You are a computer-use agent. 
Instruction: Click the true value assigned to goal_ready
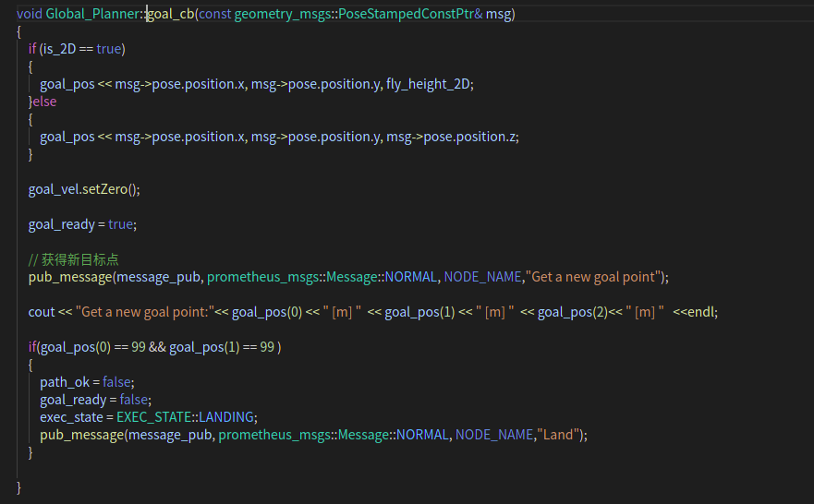pos(121,224)
